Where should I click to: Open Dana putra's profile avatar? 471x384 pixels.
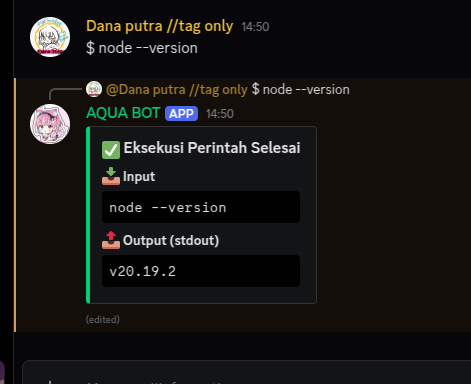pos(50,37)
